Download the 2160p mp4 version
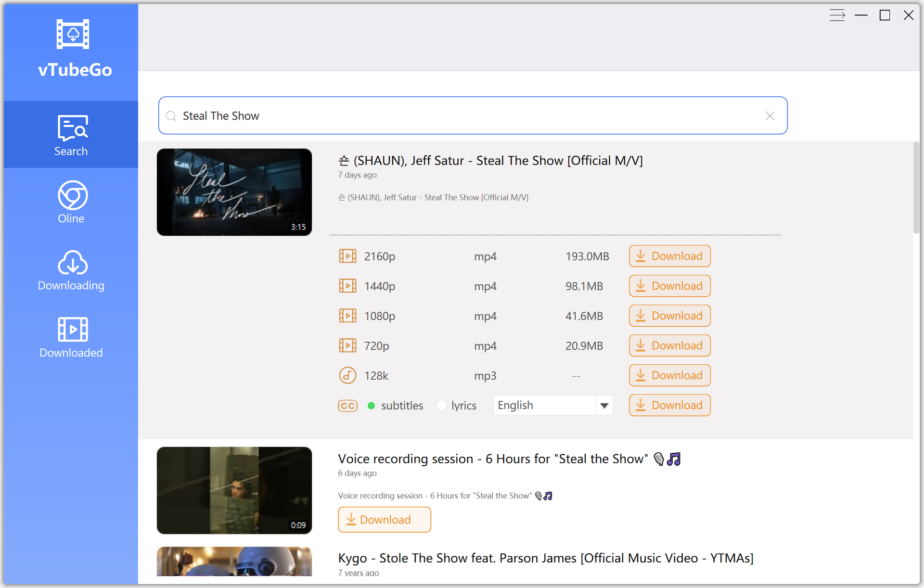Screen dimensions: 924x588 [x=669, y=256]
